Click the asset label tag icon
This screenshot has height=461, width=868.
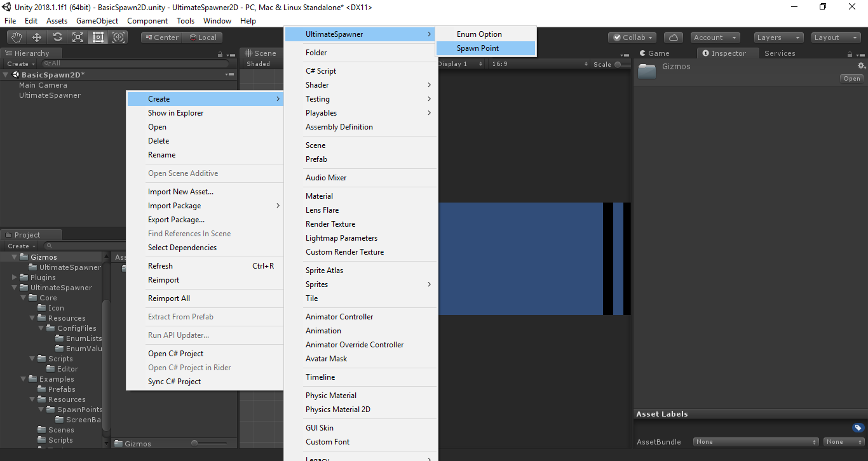tap(858, 427)
